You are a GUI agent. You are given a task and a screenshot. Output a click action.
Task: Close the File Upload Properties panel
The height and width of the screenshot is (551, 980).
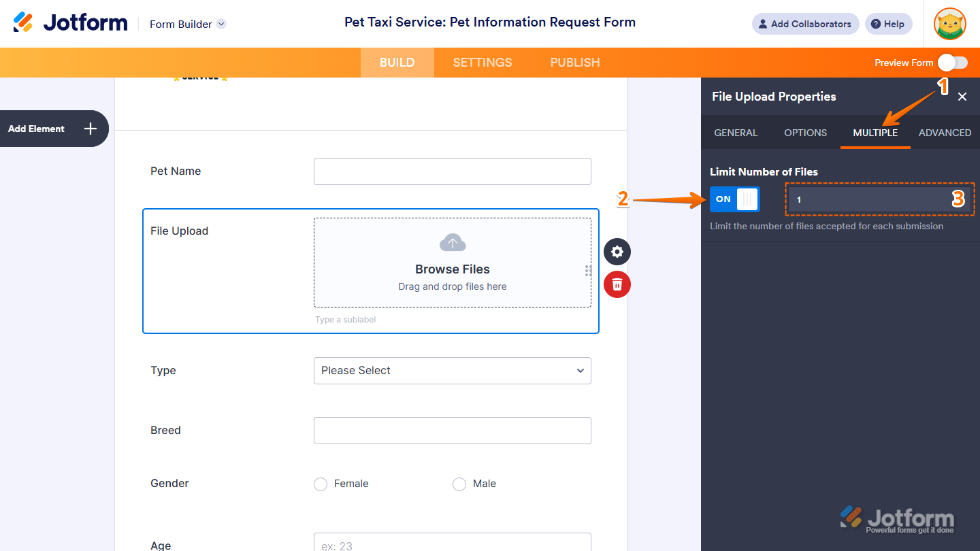[x=962, y=97]
